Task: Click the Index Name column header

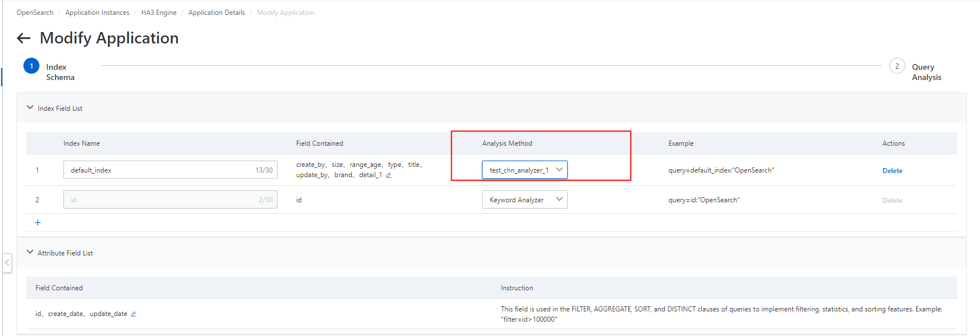Action: [82, 143]
